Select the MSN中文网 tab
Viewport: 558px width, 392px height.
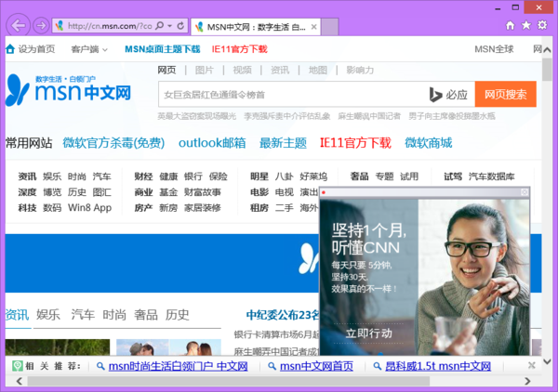point(256,27)
